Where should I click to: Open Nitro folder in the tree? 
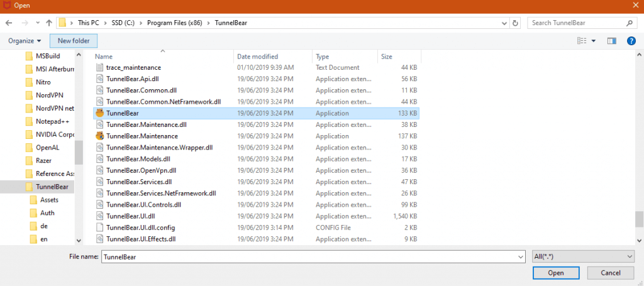pyautogui.click(x=38, y=82)
